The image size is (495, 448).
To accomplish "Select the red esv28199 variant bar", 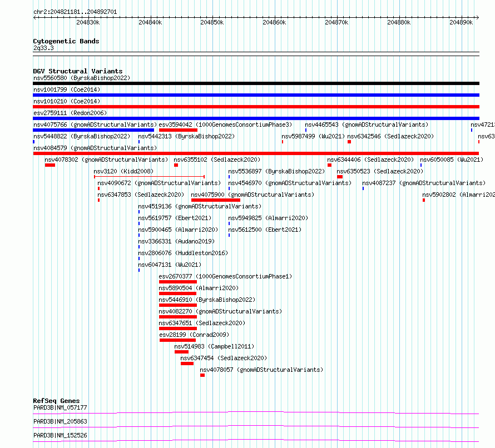I will (x=178, y=340).
